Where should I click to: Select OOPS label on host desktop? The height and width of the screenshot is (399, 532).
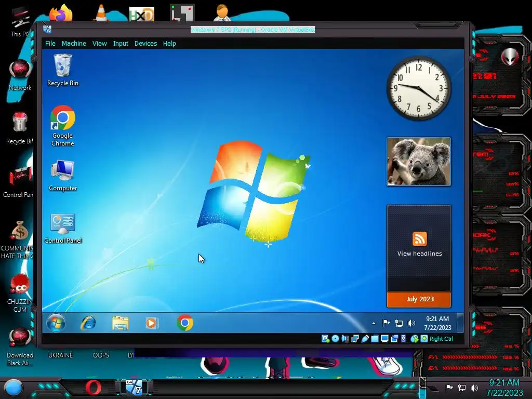coord(101,355)
